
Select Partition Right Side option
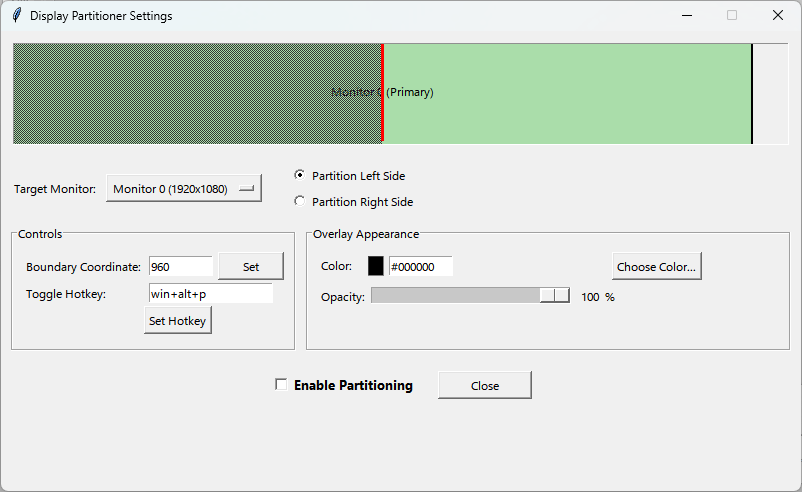click(x=300, y=201)
